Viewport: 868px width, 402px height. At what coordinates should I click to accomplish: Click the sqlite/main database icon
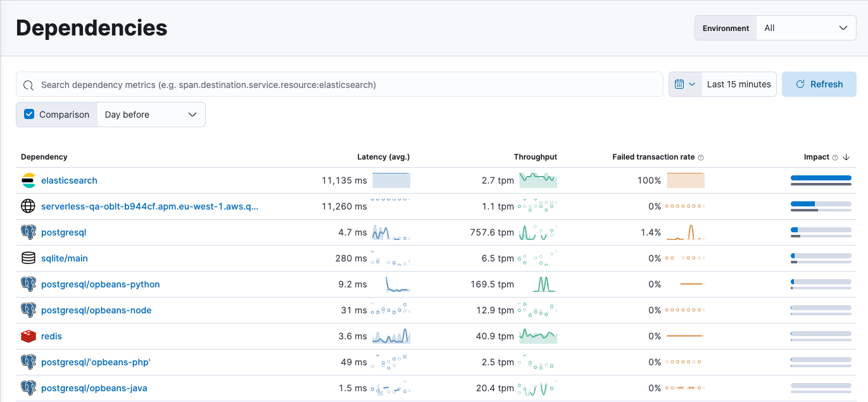(28, 258)
